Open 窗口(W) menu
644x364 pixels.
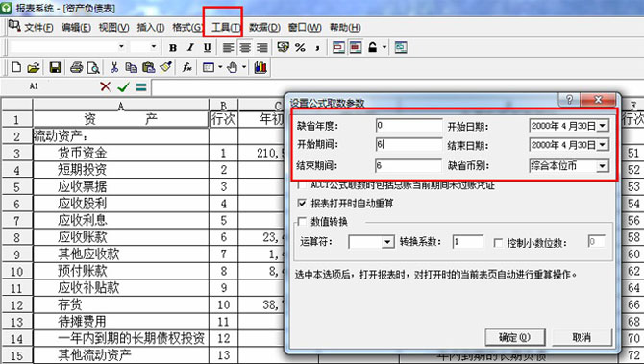click(305, 28)
